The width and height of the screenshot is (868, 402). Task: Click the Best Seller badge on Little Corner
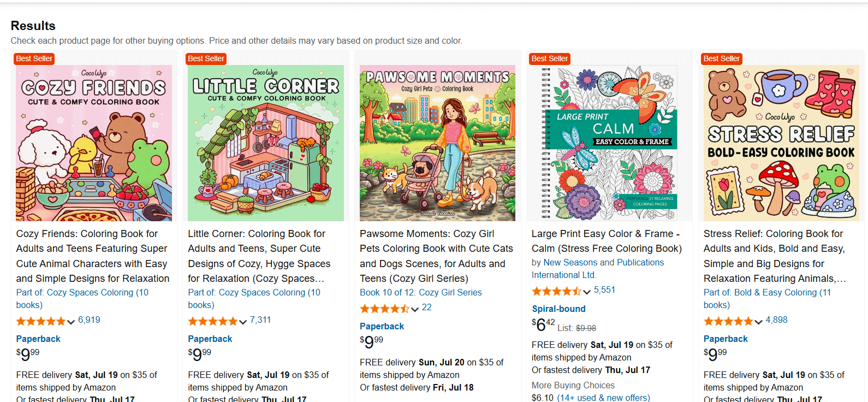pos(206,59)
